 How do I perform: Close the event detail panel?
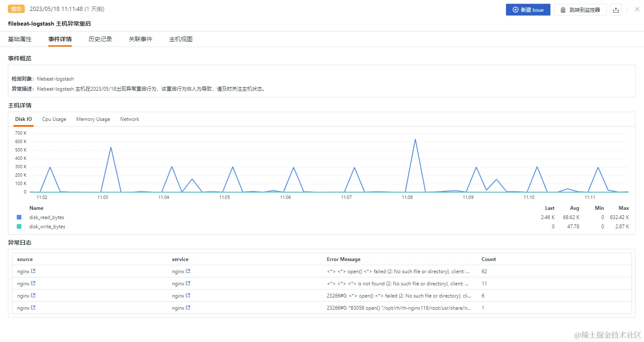click(637, 9)
